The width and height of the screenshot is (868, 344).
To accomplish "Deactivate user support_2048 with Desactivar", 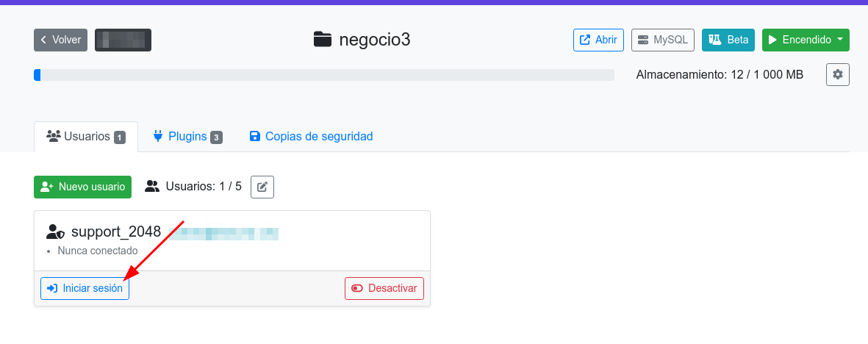I will [384, 289].
